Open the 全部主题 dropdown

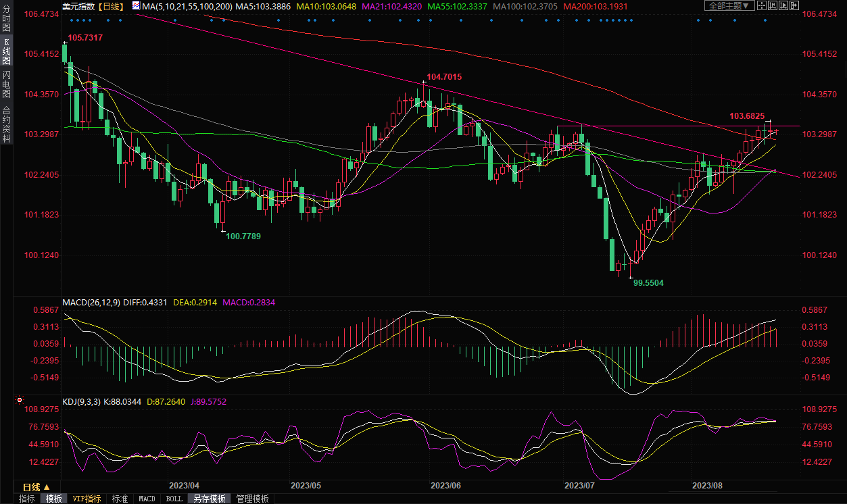click(x=729, y=6)
